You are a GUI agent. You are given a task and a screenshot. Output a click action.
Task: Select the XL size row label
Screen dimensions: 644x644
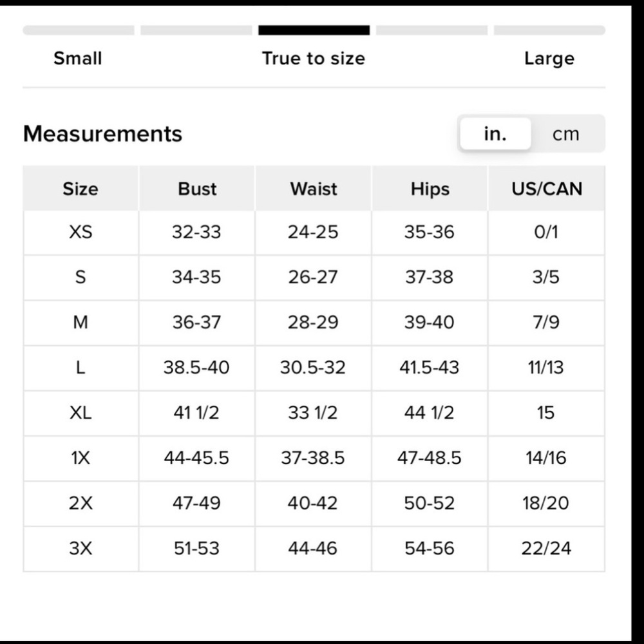click(80, 413)
